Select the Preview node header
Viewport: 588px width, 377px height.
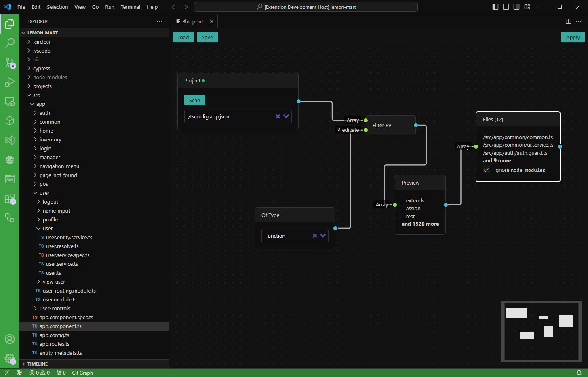[420, 183]
